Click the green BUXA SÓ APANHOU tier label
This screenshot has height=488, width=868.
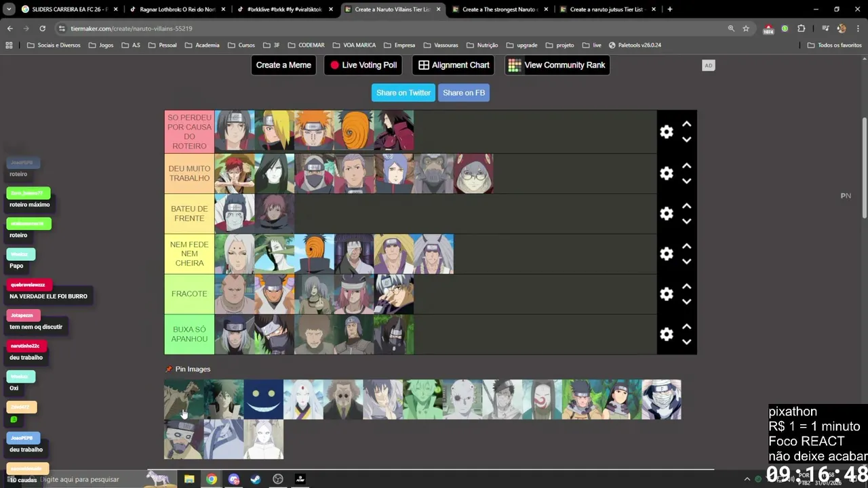[x=189, y=334]
